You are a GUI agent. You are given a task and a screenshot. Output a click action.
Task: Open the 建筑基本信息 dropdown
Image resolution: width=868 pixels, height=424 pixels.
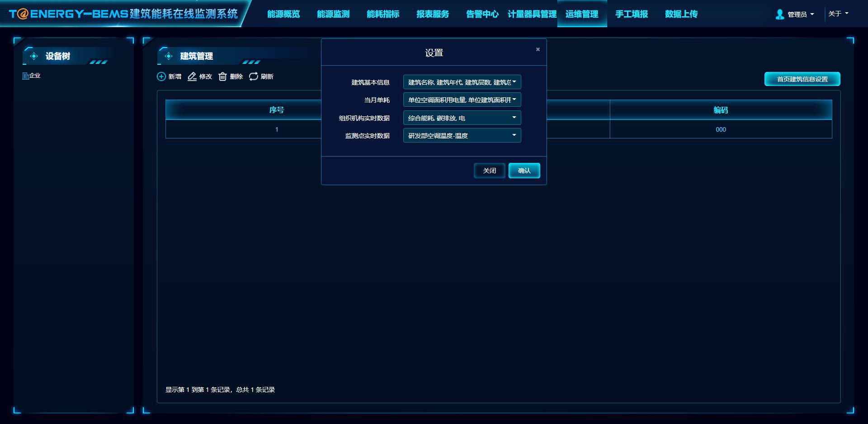[462, 82]
